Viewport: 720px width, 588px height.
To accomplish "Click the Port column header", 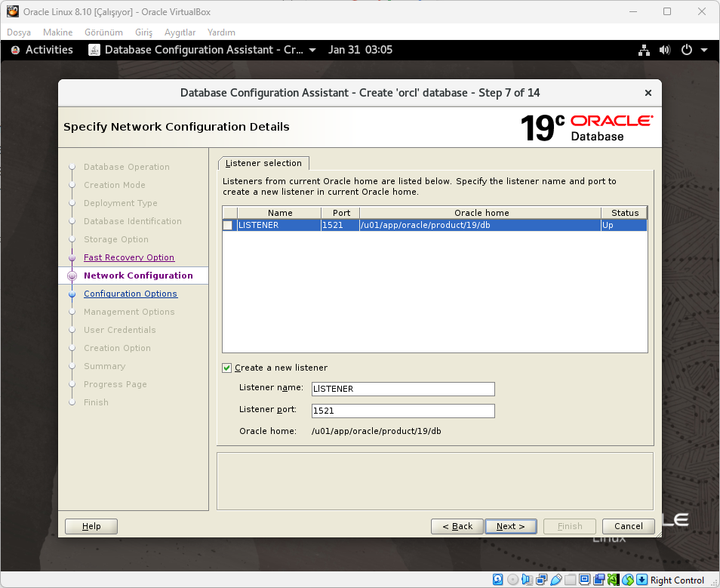I will [x=340, y=213].
